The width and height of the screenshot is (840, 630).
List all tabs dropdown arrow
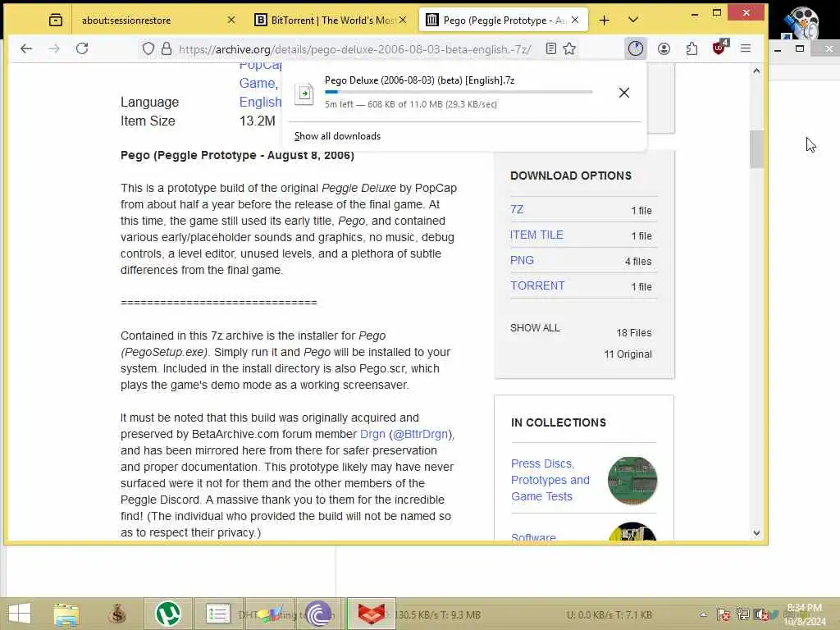click(633, 20)
